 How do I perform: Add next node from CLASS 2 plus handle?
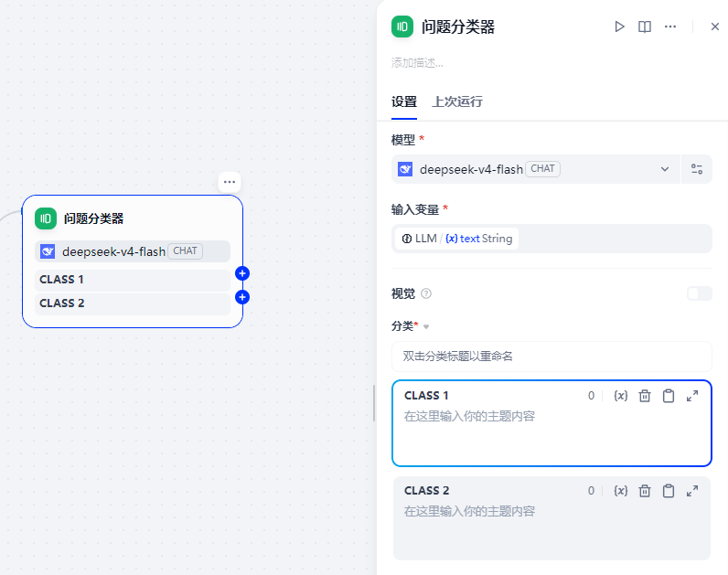click(242, 297)
